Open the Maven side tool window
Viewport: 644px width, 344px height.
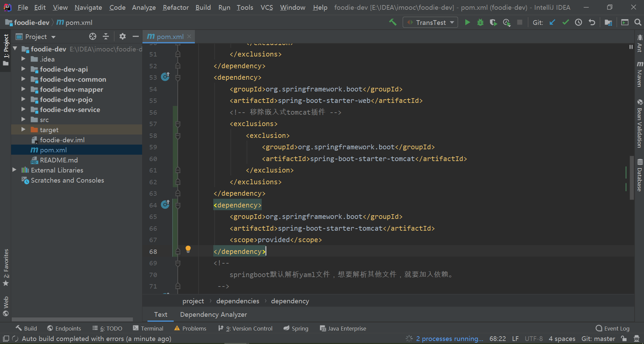640,74
